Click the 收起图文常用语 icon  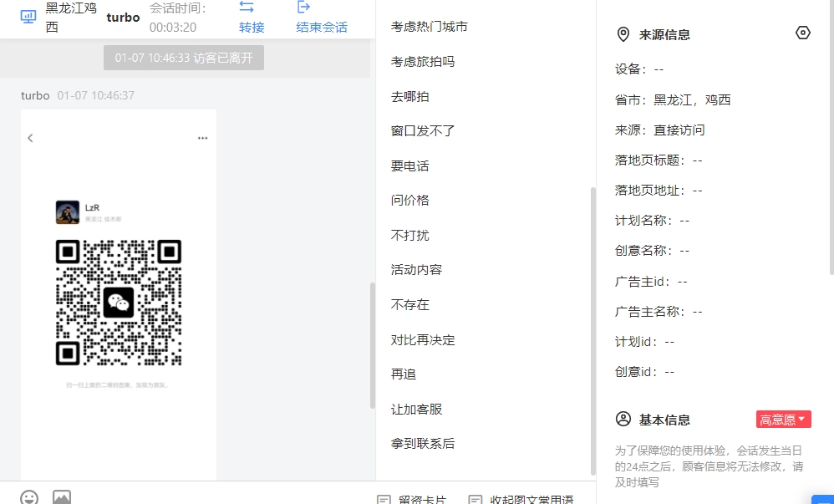tap(475, 499)
